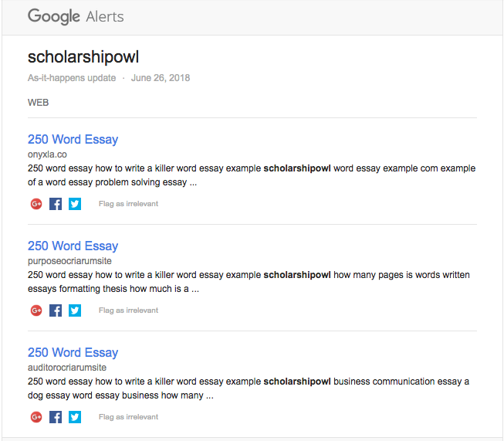
Task: Click the auditorocriarumsite source text
Action: point(67,368)
